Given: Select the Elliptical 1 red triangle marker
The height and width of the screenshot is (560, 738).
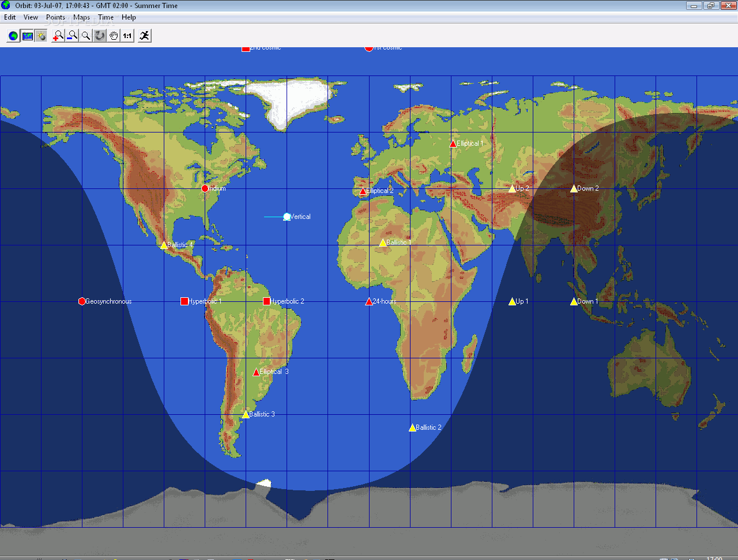Looking at the screenshot, I should coord(453,143).
